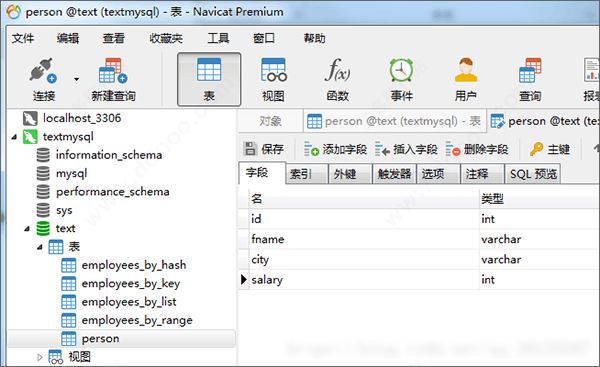The width and height of the screenshot is (600, 367).
Task: Open the View (视图) toolbar icon
Action: (x=273, y=70)
